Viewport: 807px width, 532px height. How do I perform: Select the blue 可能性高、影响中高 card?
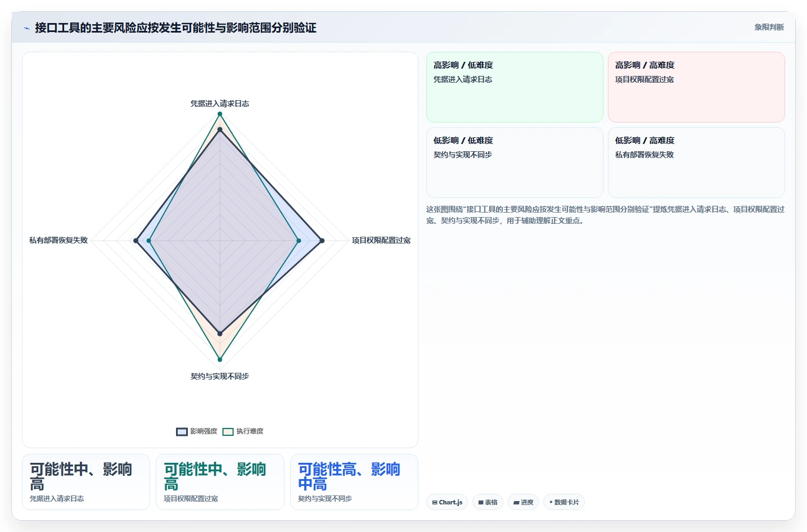[x=354, y=482]
